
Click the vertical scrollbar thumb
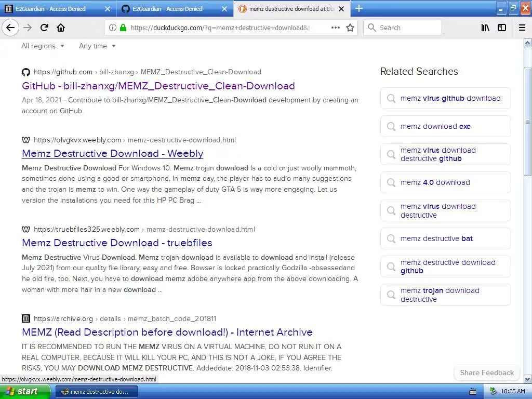click(527, 122)
